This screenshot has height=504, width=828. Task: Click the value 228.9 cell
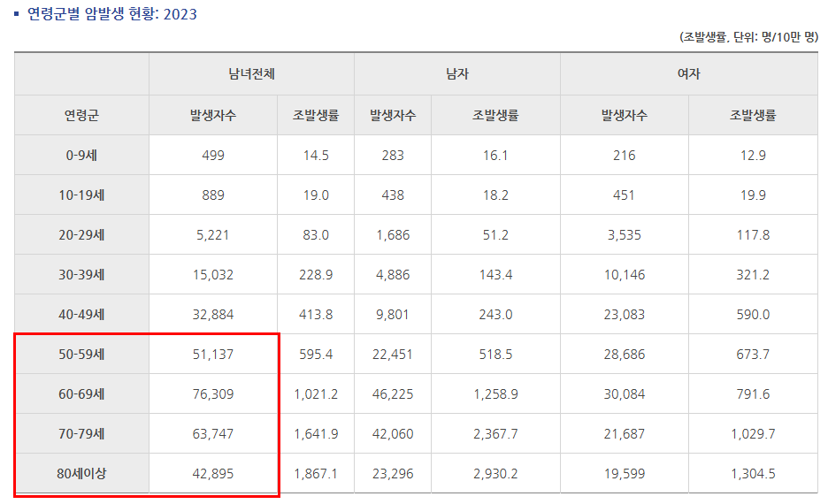click(316, 274)
